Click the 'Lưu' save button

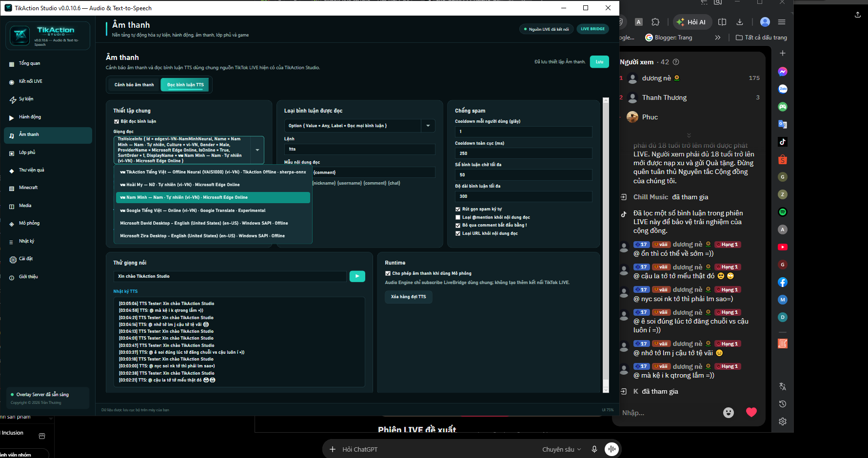[x=599, y=62]
